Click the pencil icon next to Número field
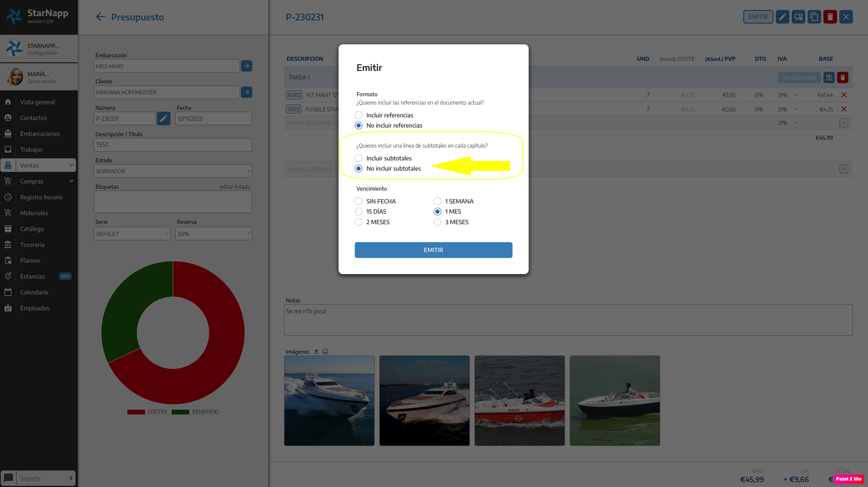 164,119
